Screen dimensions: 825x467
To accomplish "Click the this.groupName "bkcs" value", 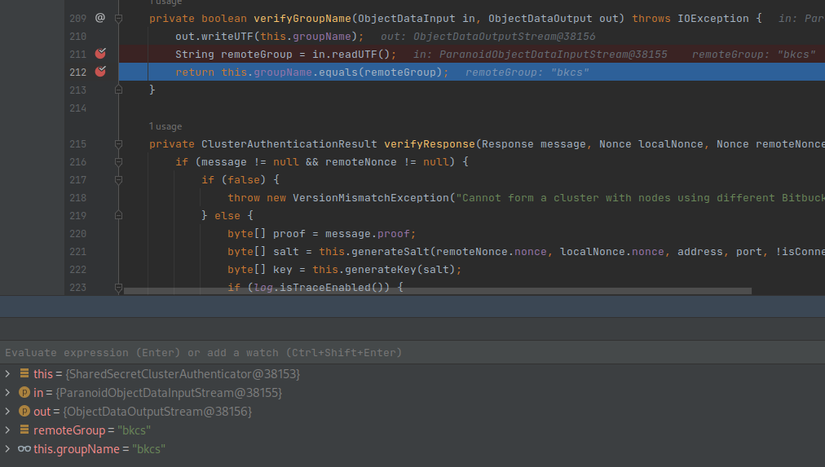I will [x=149, y=449].
